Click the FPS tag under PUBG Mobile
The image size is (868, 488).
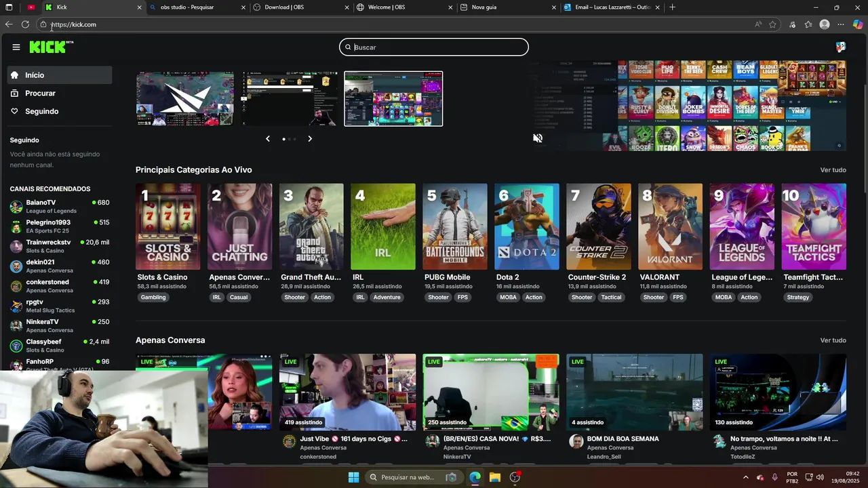[462, 298]
